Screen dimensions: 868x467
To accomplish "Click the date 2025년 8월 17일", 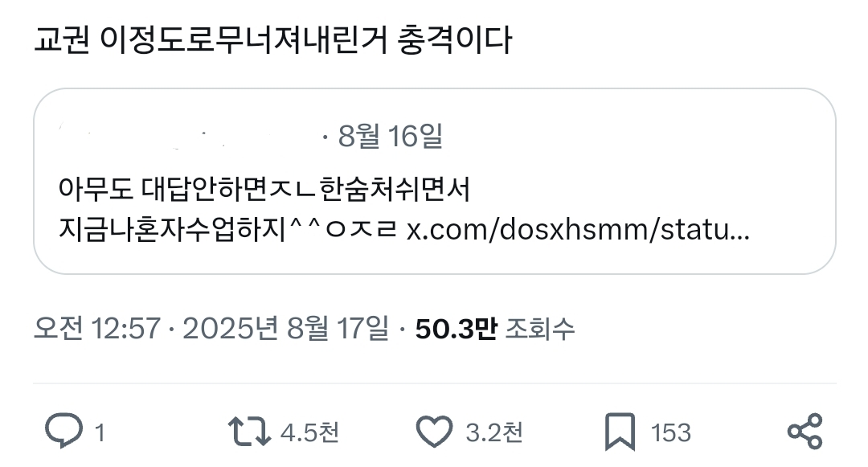I will (285, 329).
